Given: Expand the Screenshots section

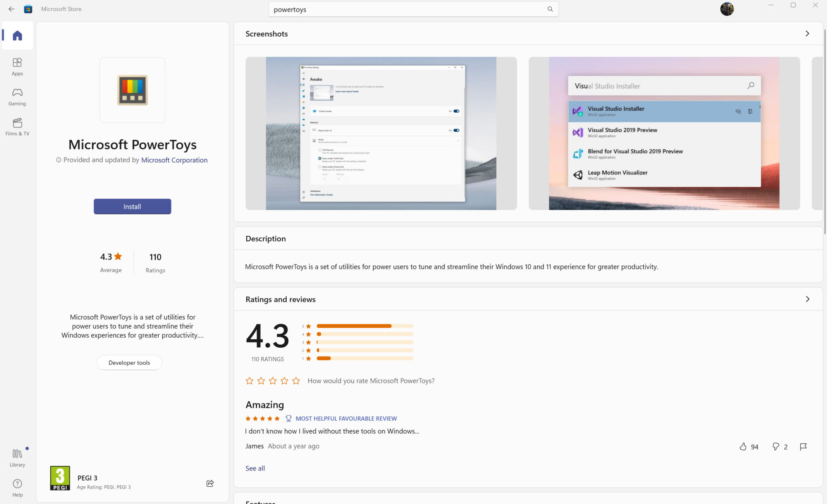Looking at the screenshot, I should pyautogui.click(x=807, y=34).
